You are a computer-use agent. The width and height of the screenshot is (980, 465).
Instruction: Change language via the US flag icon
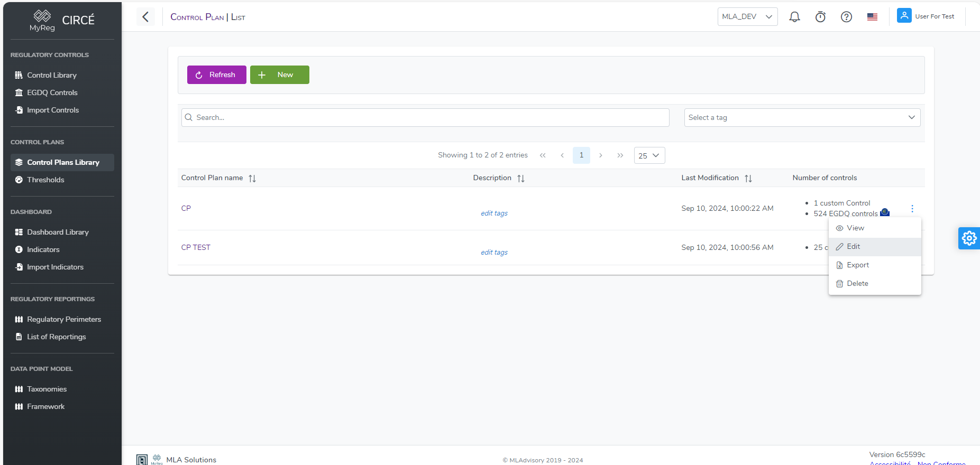pyautogui.click(x=872, y=17)
